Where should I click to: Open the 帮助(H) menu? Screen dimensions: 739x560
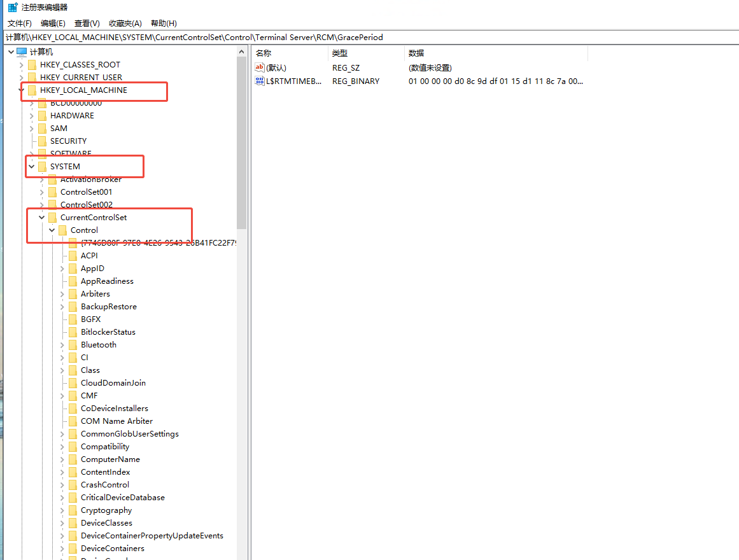(x=164, y=23)
